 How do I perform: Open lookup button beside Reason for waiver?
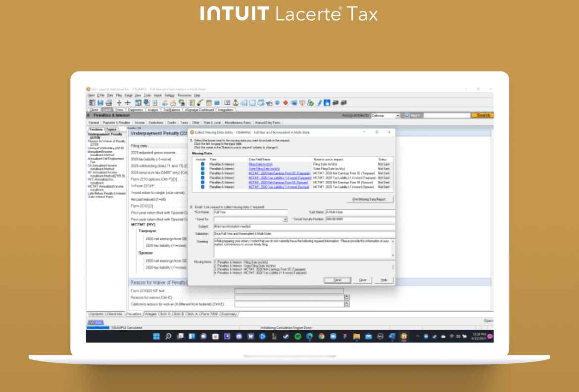coord(347,297)
